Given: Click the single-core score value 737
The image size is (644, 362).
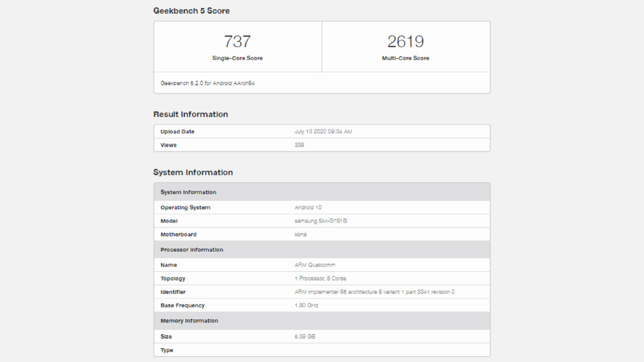Looking at the screenshot, I should pyautogui.click(x=237, y=41).
